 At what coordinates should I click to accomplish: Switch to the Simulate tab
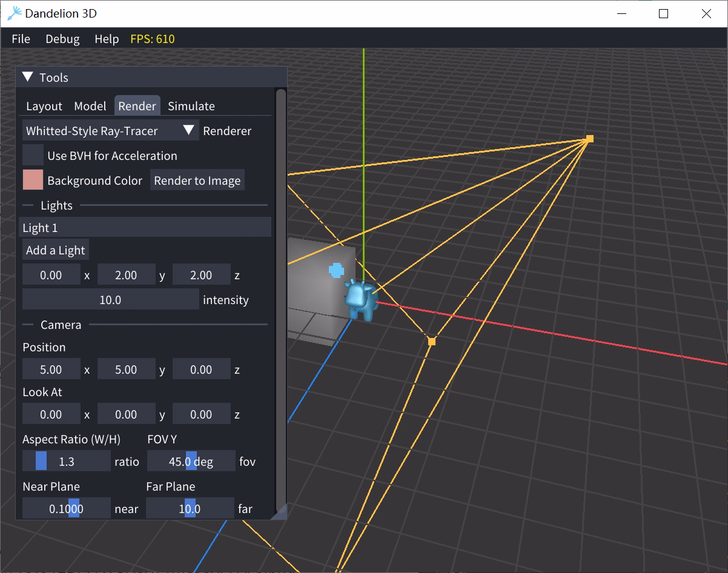[x=191, y=106]
